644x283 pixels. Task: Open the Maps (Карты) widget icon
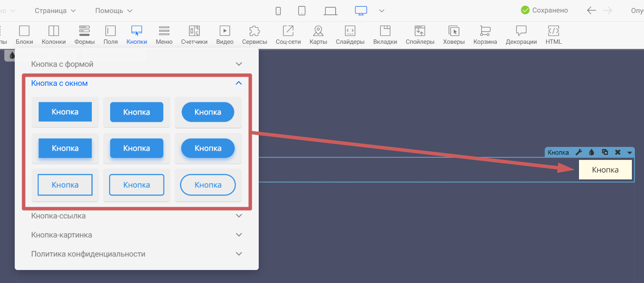click(318, 35)
